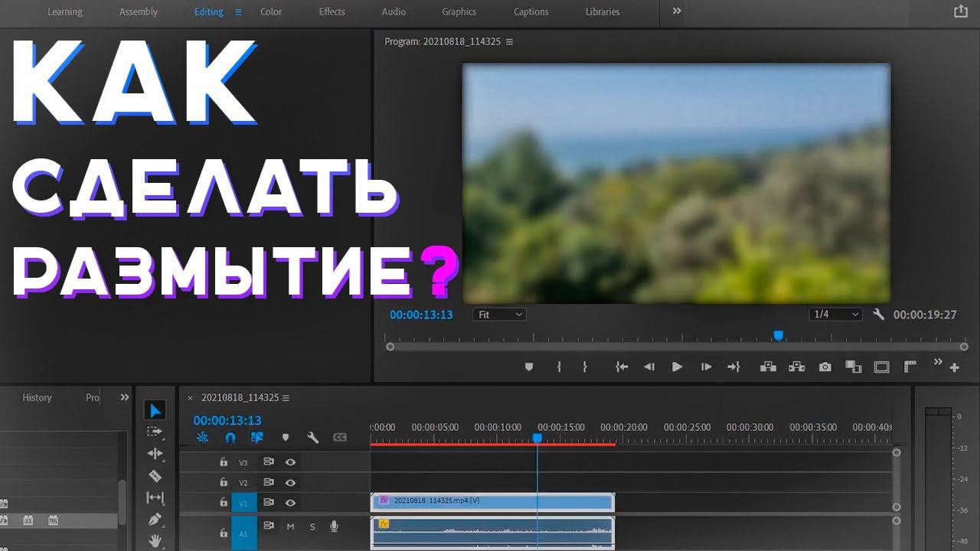Open the Button Editor plus icon

tap(954, 368)
